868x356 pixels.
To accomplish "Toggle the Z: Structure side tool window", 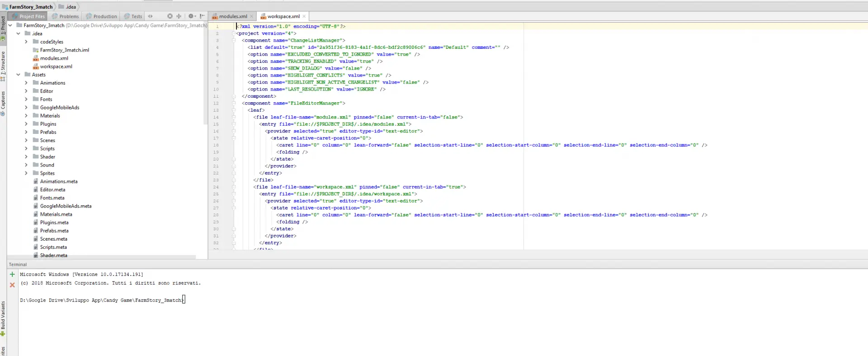I will coord(3,66).
